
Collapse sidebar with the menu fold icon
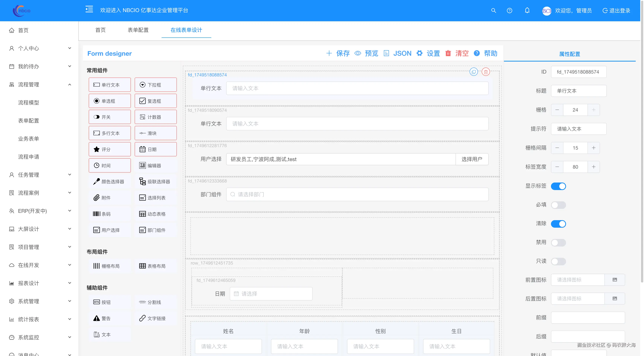tap(89, 9)
